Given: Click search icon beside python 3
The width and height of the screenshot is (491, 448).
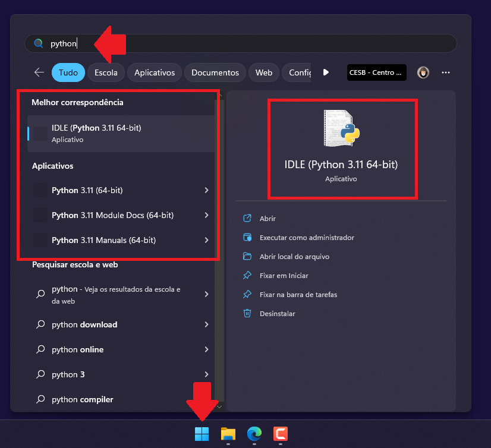Looking at the screenshot, I should point(40,374).
